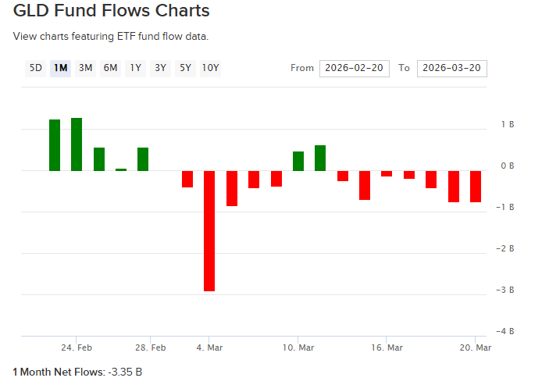The image size is (549, 392).
Task: Show the 3Y fund flows range
Action: point(160,68)
